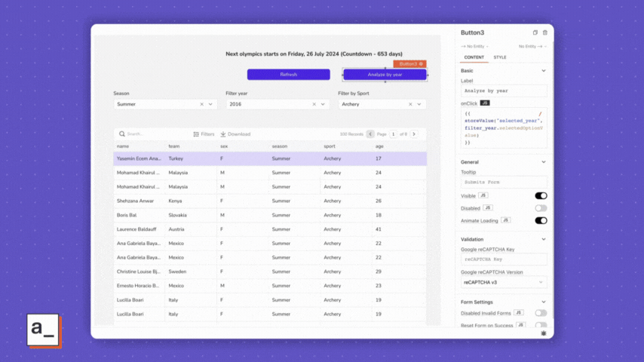Open the Filter year dropdown
This screenshot has width=644, height=362.
pyautogui.click(x=322, y=104)
